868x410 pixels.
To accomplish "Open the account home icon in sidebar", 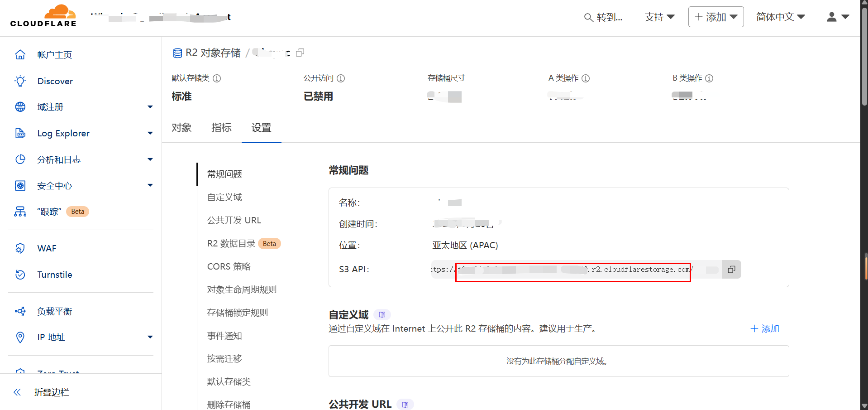I will (x=20, y=55).
